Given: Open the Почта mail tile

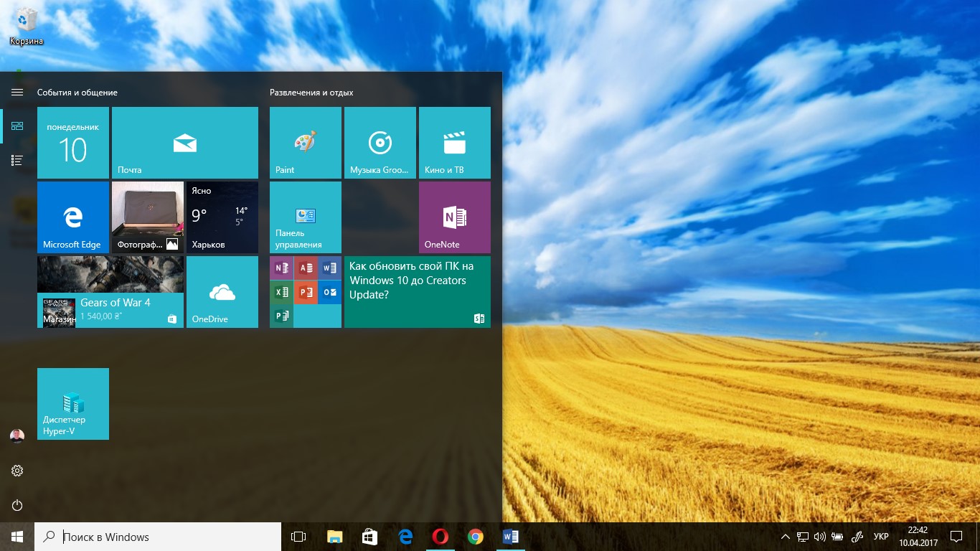Looking at the screenshot, I should tap(185, 143).
